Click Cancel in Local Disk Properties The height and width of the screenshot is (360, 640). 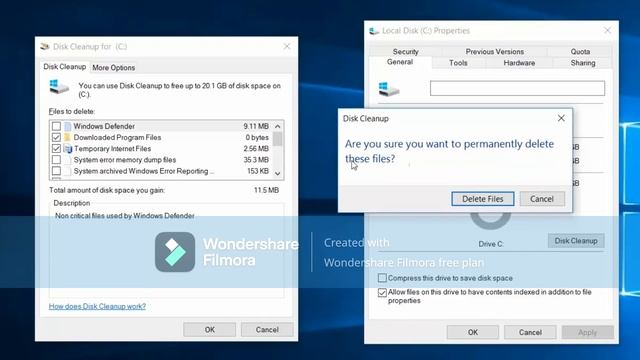[530, 332]
